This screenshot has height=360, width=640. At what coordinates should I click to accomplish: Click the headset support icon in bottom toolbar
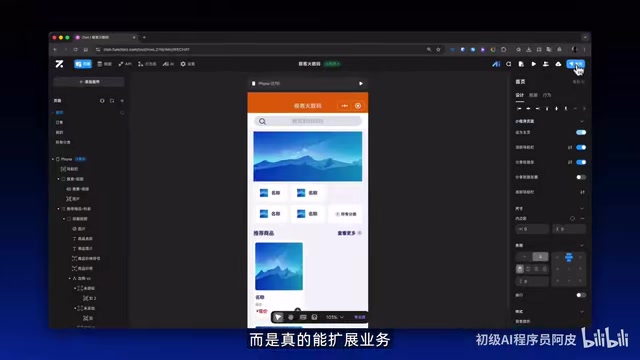pyautogui.click(x=314, y=317)
